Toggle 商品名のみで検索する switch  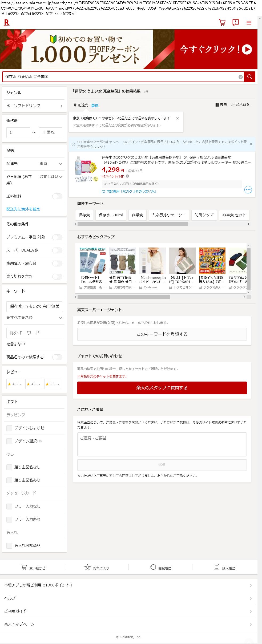pyautogui.click(x=57, y=357)
